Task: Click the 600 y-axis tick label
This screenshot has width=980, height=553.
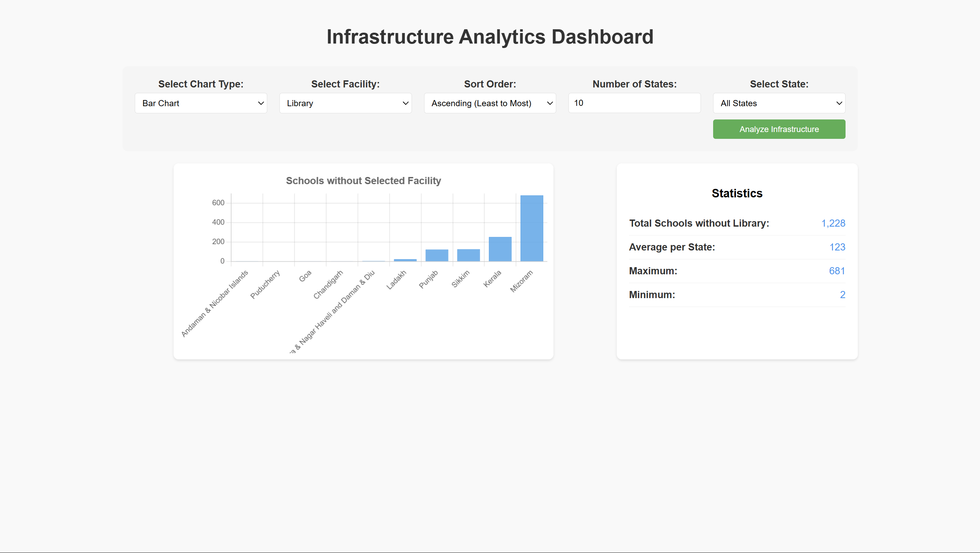Action: pyautogui.click(x=218, y=203)
